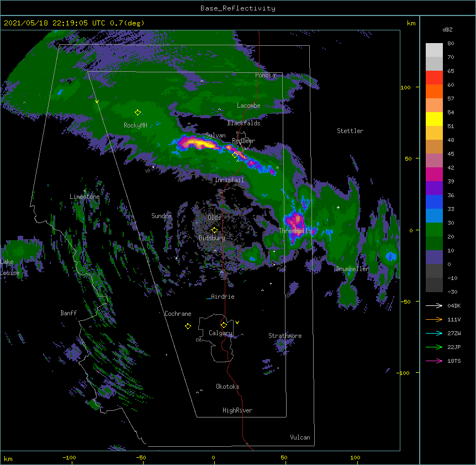Screen dimensions: 476x465
Task: Click the intense yellow storm core west of Sylvan
Action: (199, 142)
